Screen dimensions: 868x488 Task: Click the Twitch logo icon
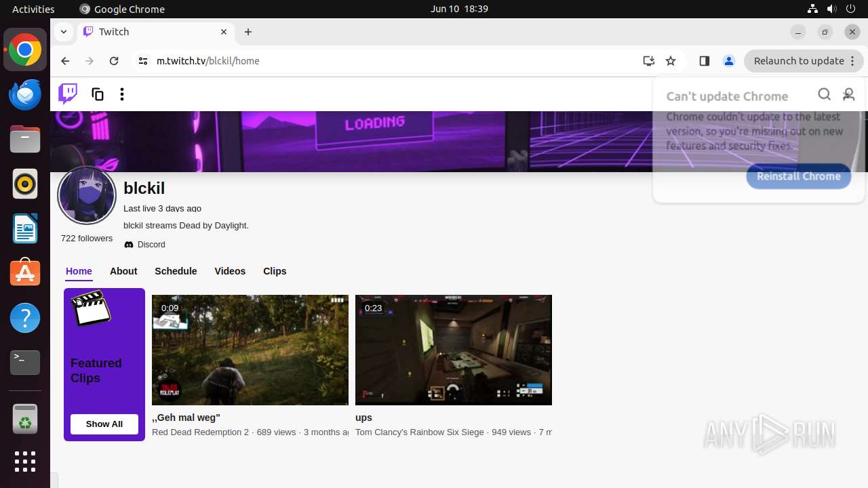pos(68,94)
